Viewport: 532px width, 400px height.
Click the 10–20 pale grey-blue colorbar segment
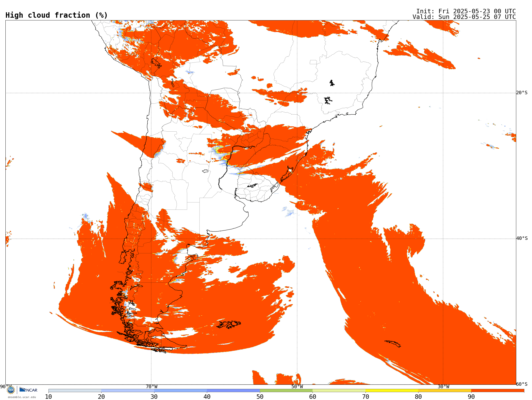[75, 391]
